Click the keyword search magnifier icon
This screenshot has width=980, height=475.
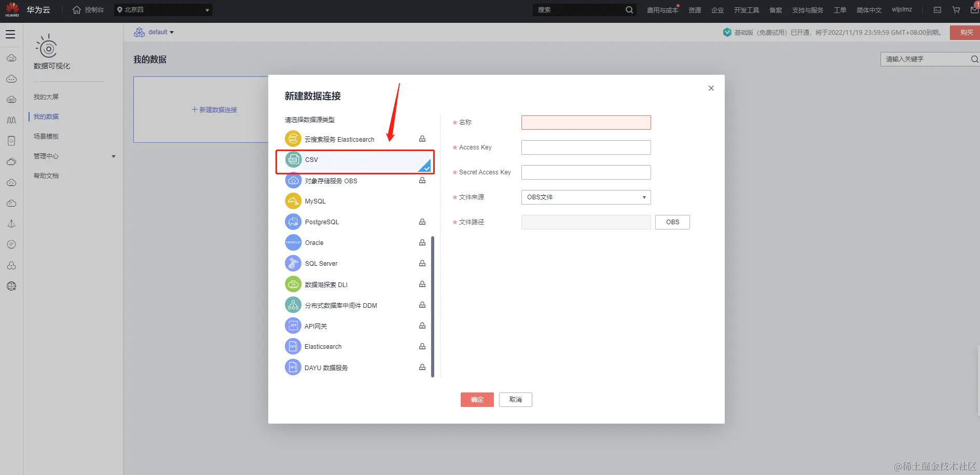point(974,59)
